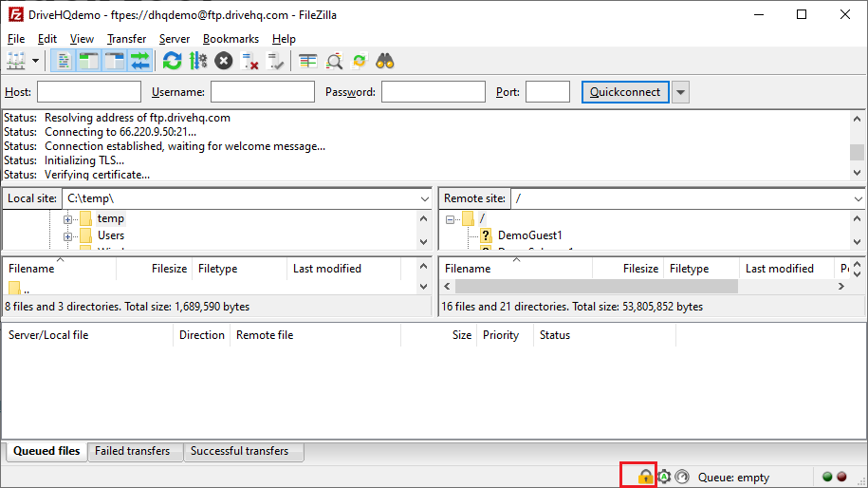The height and width of the screenshot is (488, 868).
Task: Open directory listing filters dialog
Action: pyautogui.click(x=307, y=61)
